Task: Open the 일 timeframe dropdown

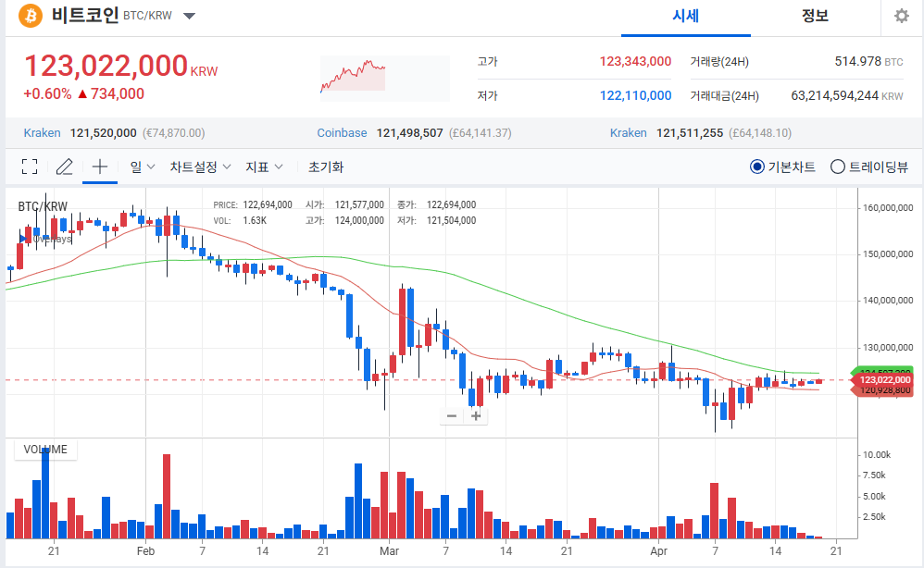Action: (x=142, y=167)
